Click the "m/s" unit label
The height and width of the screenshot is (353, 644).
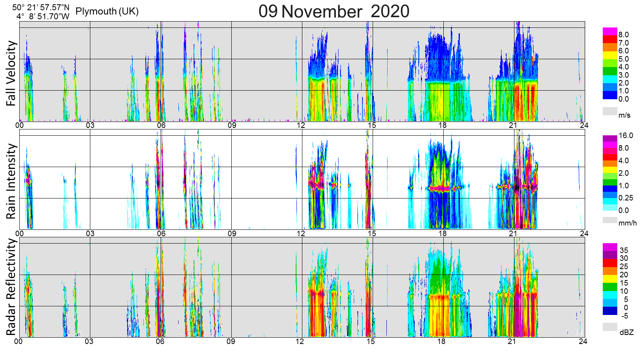(624, 115)
